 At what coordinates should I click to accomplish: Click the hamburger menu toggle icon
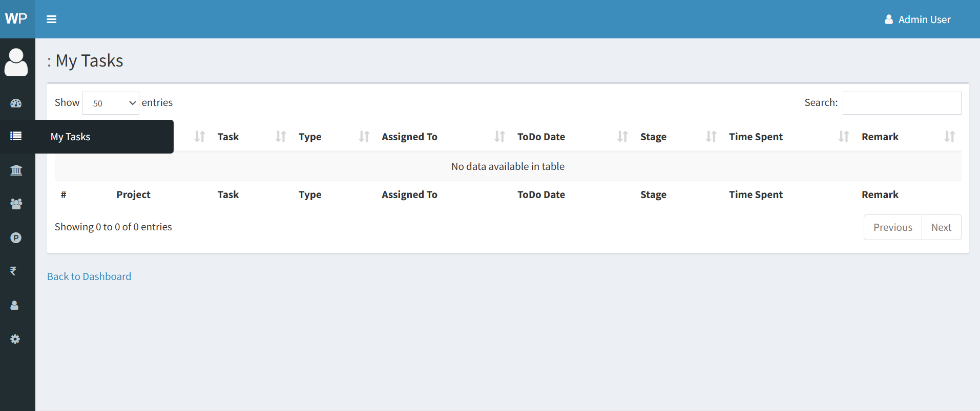point(51,19)
